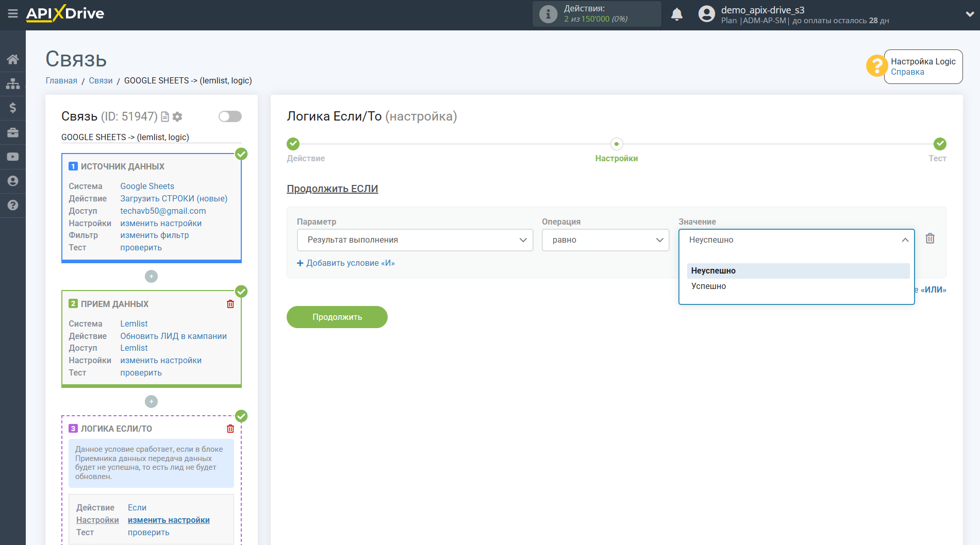Click source изменить настройки link

(161, 224)
